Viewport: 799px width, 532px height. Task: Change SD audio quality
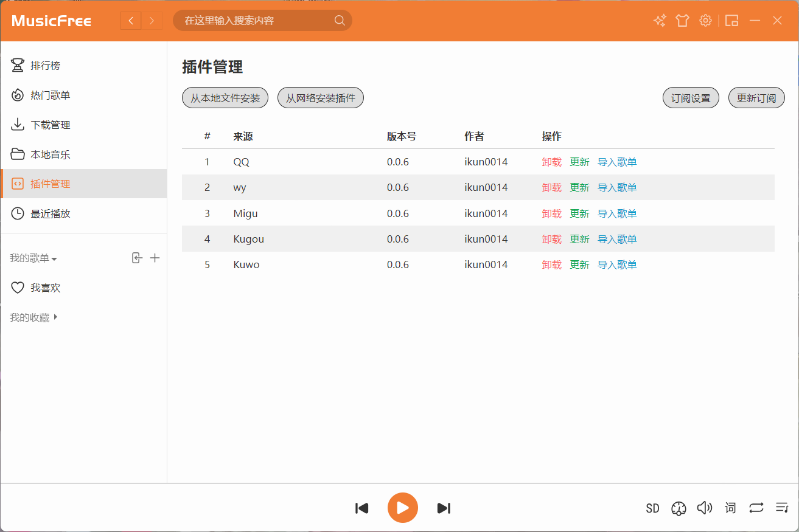(x=652, y=508)
